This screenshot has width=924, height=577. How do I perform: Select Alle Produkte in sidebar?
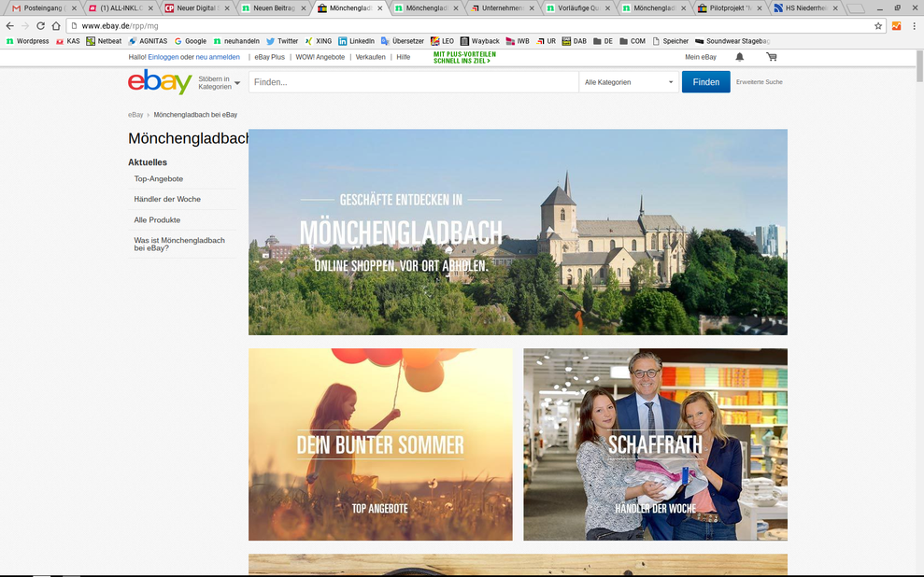(157, 219)
